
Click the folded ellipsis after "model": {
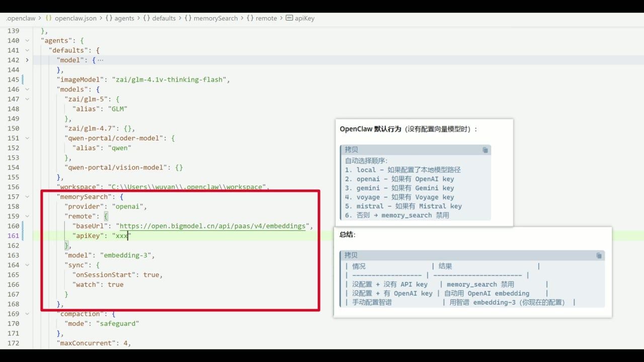tap(101, 60)
